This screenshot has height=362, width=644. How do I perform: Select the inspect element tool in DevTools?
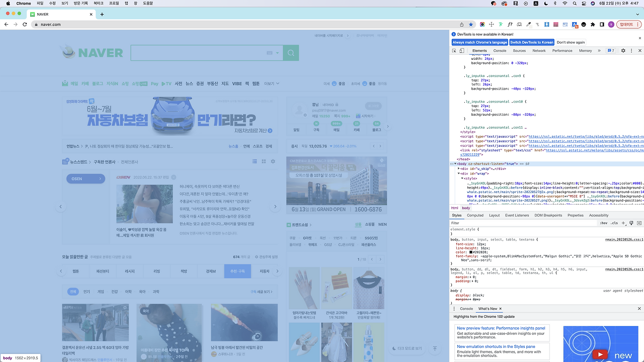click(454, 50)
